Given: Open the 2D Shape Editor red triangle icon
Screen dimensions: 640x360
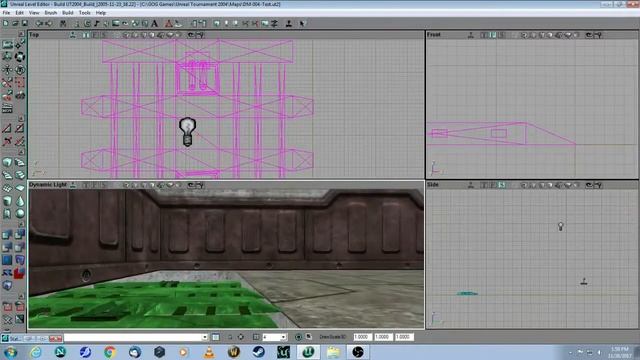Looking at the screenshot, I should point(169,24).
